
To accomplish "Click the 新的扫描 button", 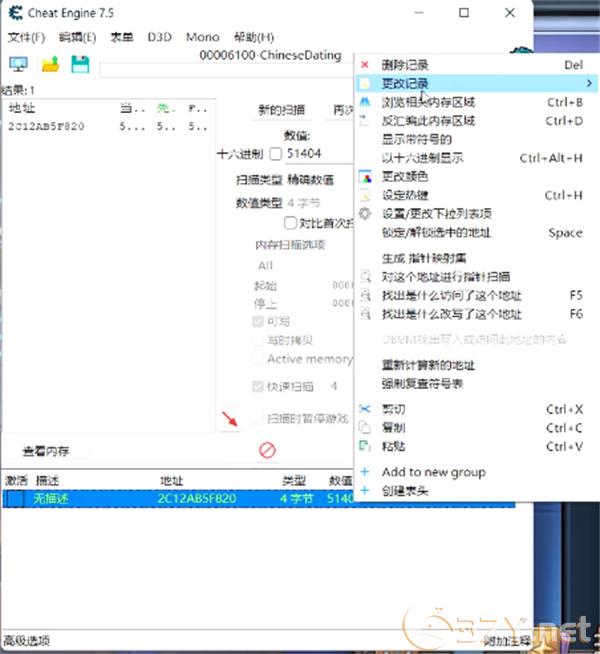I will tap(281, 110).
